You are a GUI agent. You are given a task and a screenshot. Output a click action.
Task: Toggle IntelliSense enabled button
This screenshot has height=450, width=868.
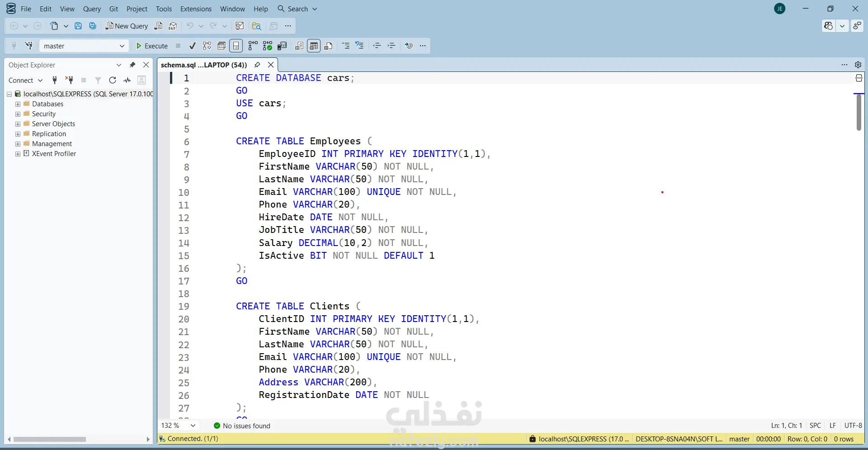(x=236, y=46)
